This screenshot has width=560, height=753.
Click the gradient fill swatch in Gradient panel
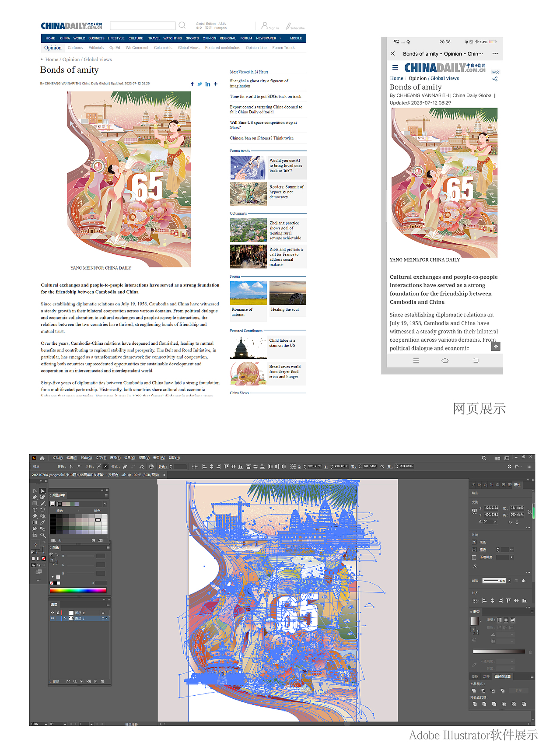coord(475,621)
